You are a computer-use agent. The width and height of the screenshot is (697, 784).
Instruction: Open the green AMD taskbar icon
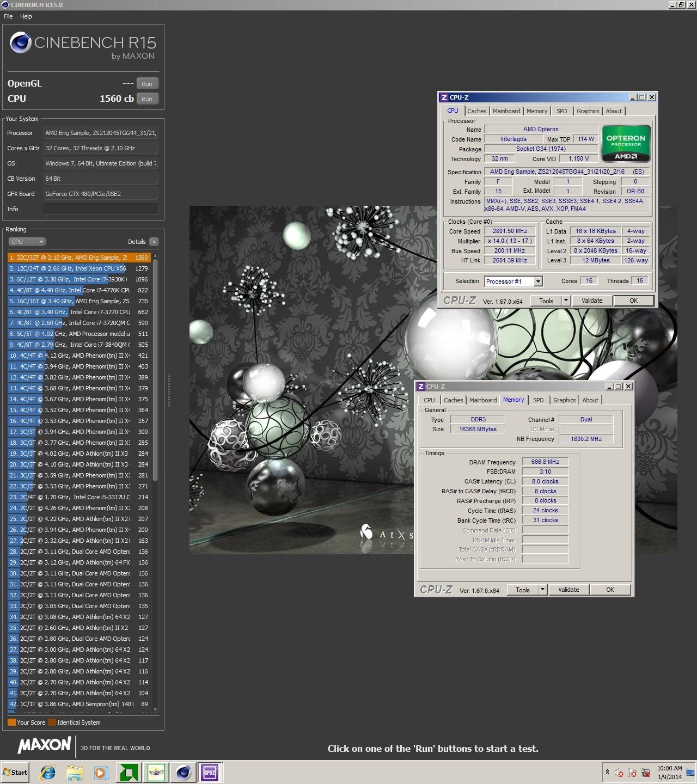tap(129, 772)
